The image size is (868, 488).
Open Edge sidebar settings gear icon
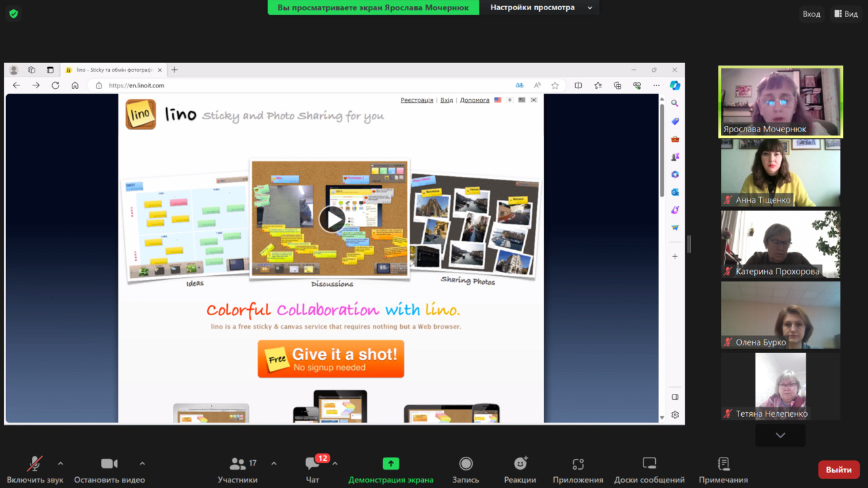tap(675, 415)
